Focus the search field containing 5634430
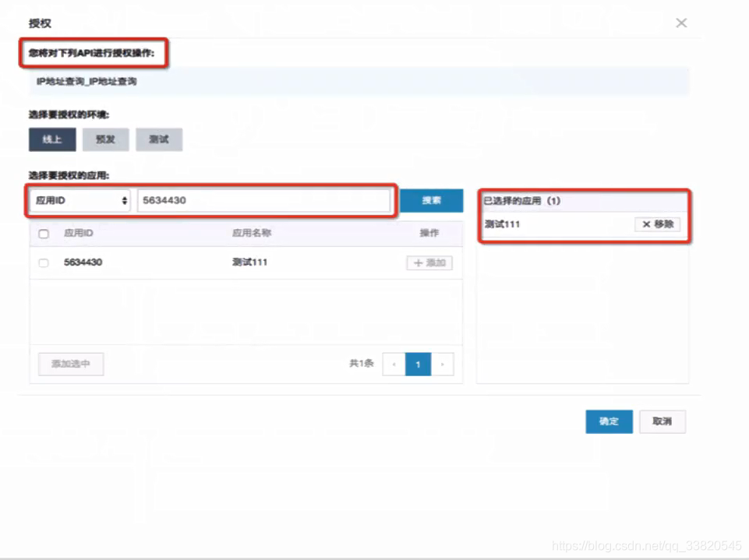Image resolution: width=749 pixels, height=560 pixels. click(x=263, y=200)
